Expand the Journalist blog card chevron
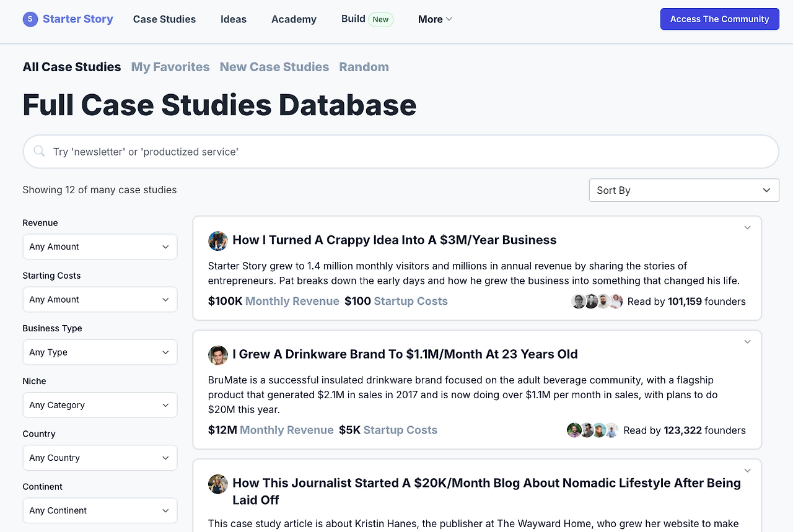 click(747, 471)
